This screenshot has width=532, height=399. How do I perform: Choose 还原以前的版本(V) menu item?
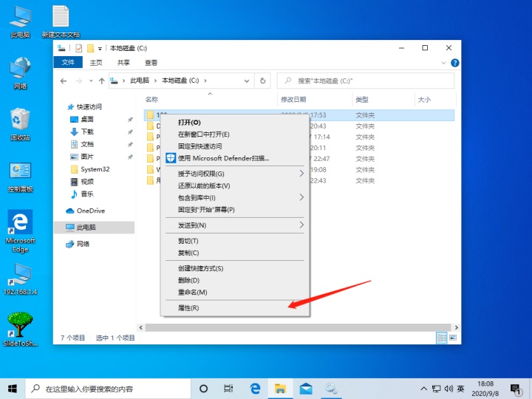(235, 185)
